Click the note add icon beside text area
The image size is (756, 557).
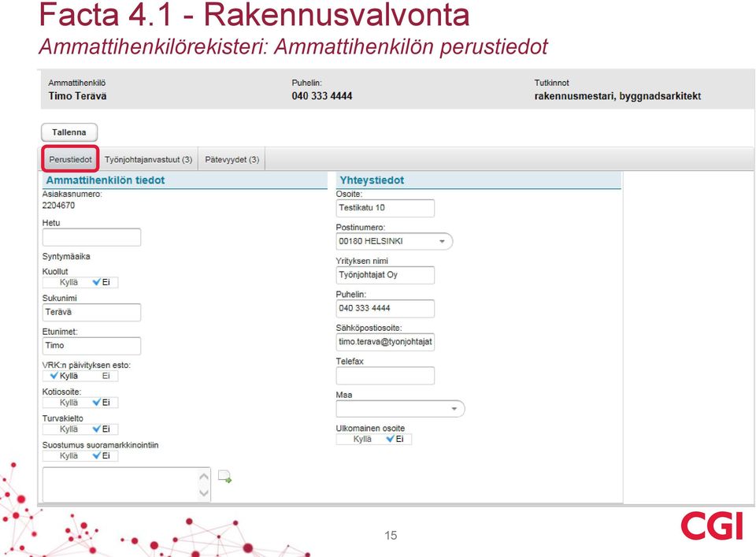pyautogui.click(x=224, y=477)
